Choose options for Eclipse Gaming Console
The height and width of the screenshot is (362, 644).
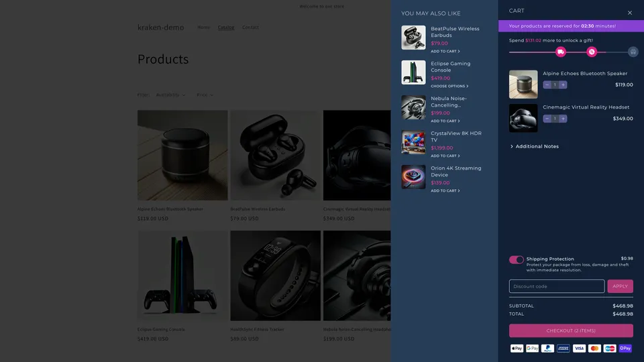(x=449, y=86)
